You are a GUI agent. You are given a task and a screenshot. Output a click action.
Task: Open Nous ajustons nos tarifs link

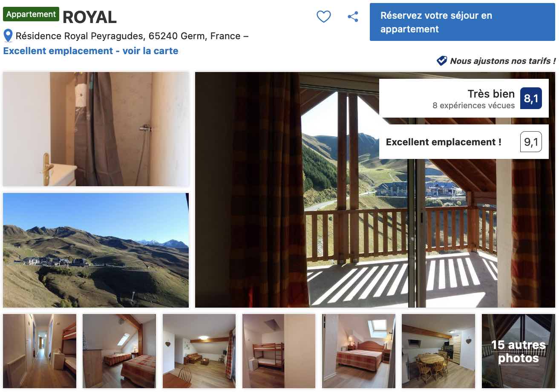pyautogui.click(x=503, y=61)
